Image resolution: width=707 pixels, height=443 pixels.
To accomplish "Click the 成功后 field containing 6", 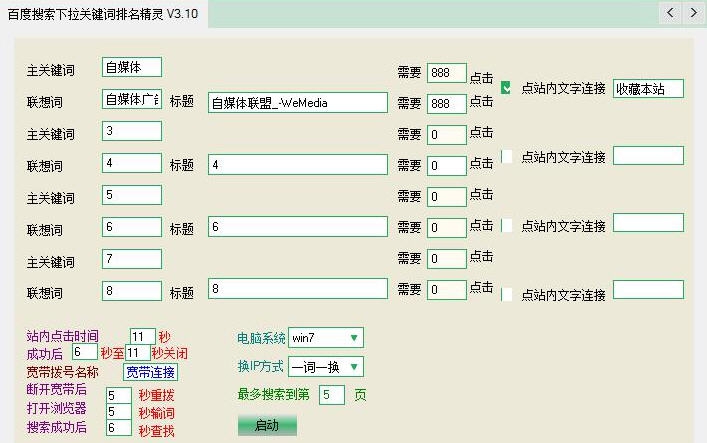I will 85,352.
